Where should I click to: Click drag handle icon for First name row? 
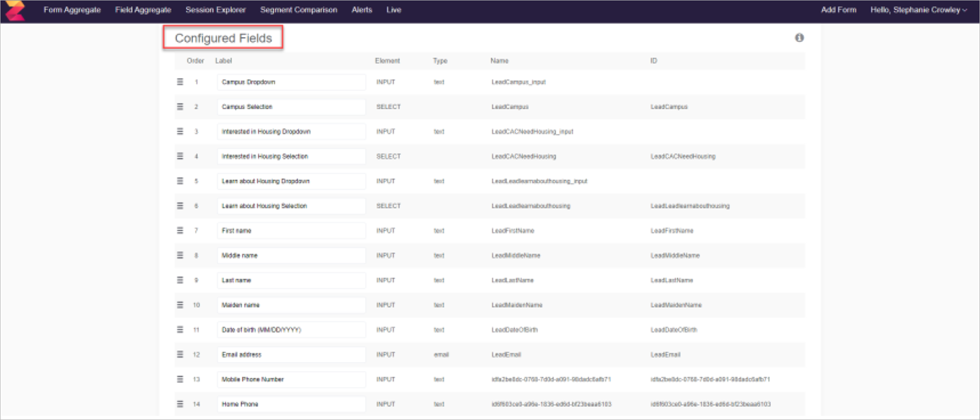coord(180,231)
